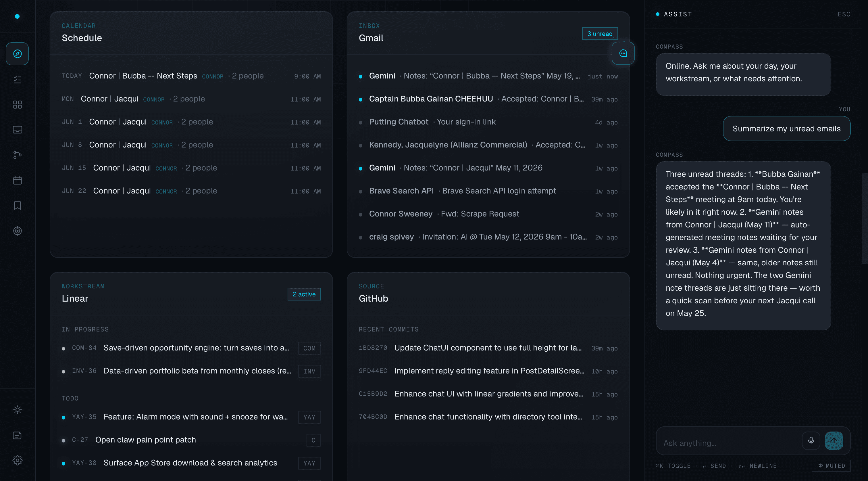Screen dimensions: 868x481
Task: Open Linear issue YAY-35 Alarm mode
Action: 191,417
